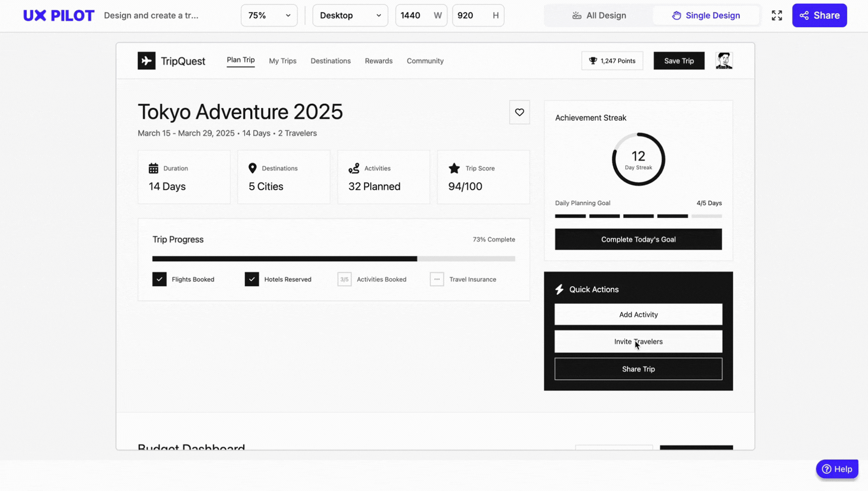868x491 pixels.
Task: Open the Desktop device dropdown
Action: click(x=350, y=15)
